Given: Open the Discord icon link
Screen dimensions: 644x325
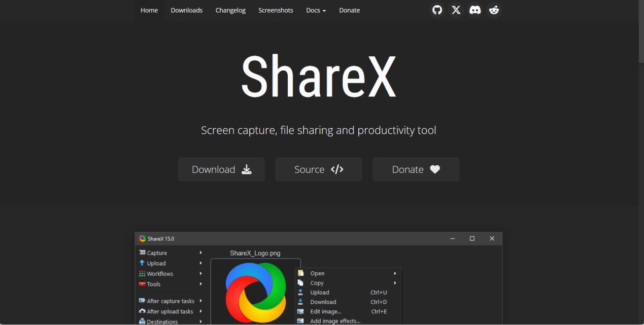Looking at the screenshot, I should (475, 10).
